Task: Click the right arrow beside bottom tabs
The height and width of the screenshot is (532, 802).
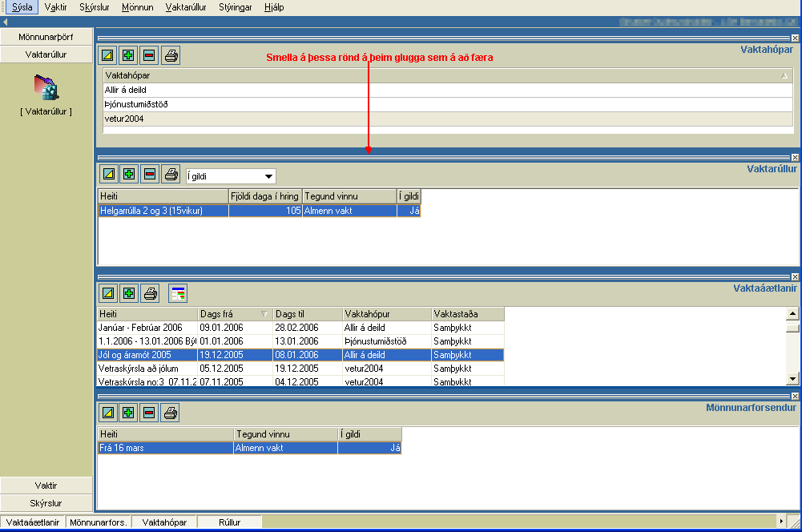Action: point(781,522)
